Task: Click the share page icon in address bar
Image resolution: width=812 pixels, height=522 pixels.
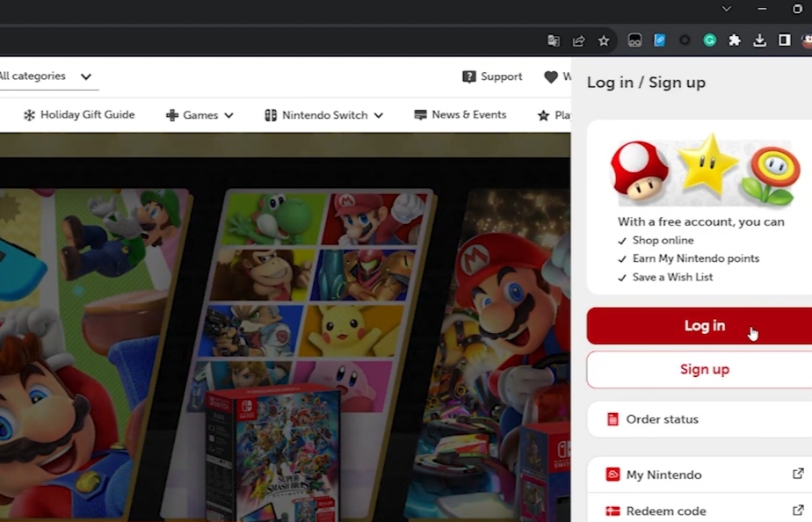Action: 578,40
